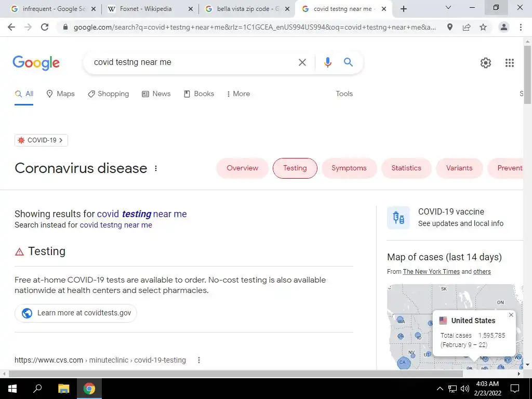Open the cvs.com minuteclinic result URL

100,360
